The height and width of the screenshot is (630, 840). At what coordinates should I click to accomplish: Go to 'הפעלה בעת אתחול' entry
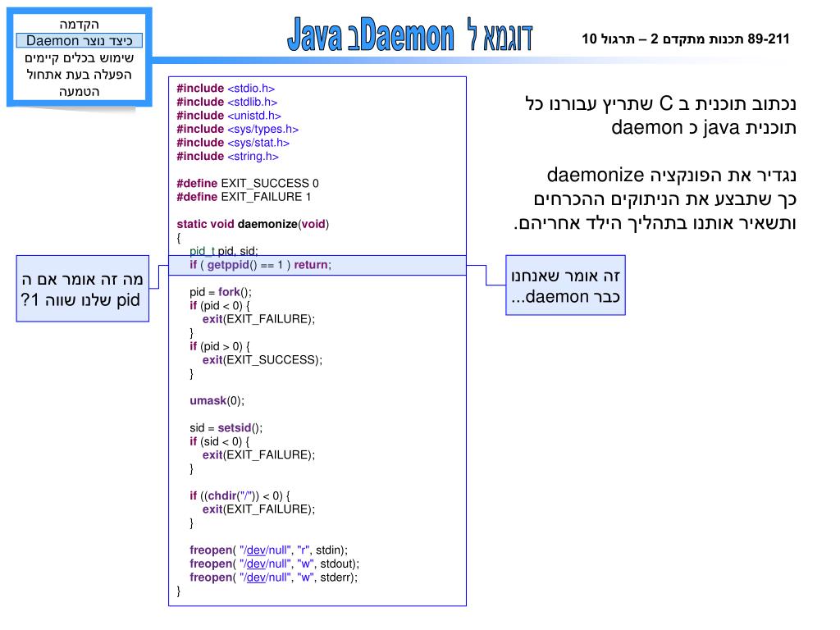80,75
